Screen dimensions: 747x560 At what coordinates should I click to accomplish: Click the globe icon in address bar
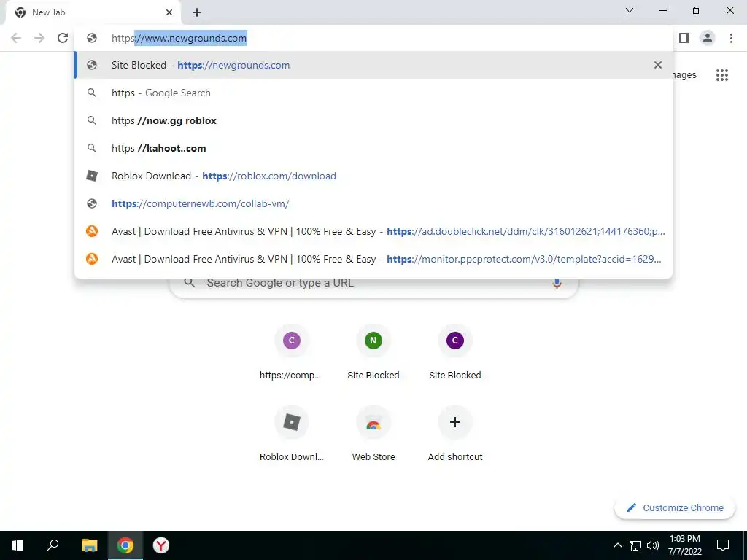pos(92,38)
